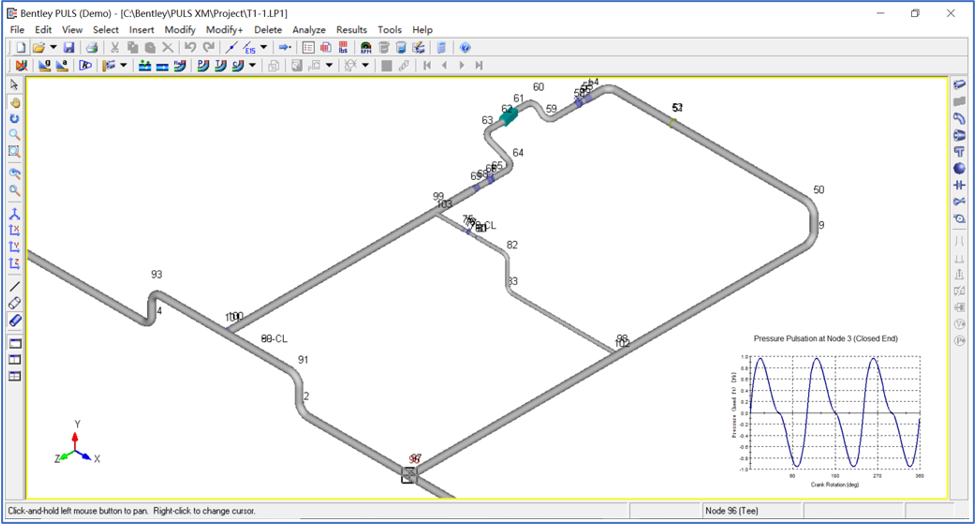Expand the Open file dropdown arrow
This screenshot has height=526, width=975.
tap(52, 47)
